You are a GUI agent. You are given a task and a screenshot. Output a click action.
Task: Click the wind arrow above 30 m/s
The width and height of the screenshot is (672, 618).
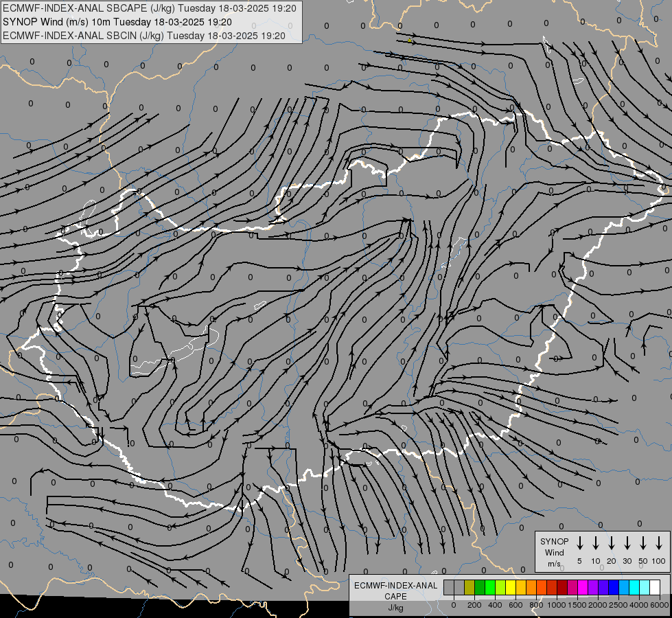pyautogui.click(x=627, y=543)
